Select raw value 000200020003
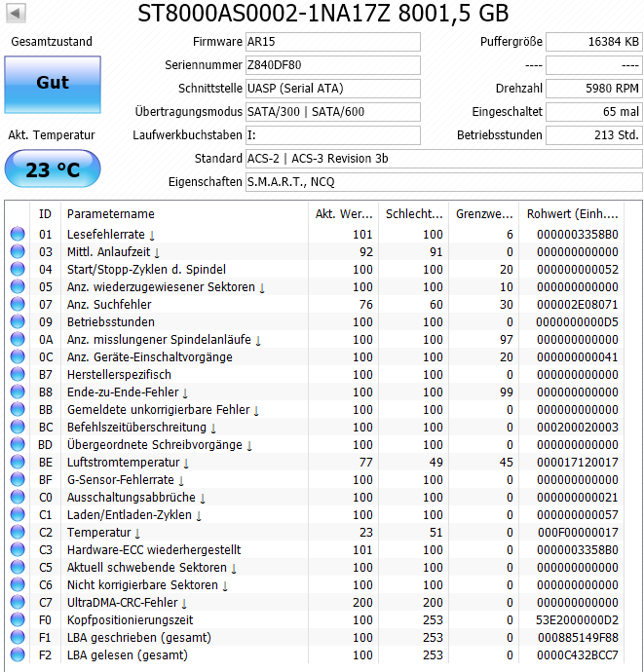This screenshot has height=672, width=644. tap(577, 427)
